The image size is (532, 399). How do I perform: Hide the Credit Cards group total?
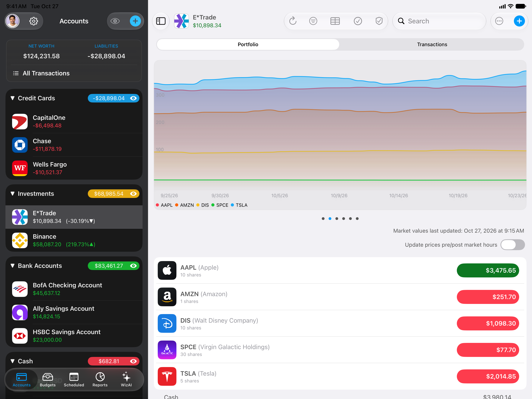click(133, 98)
